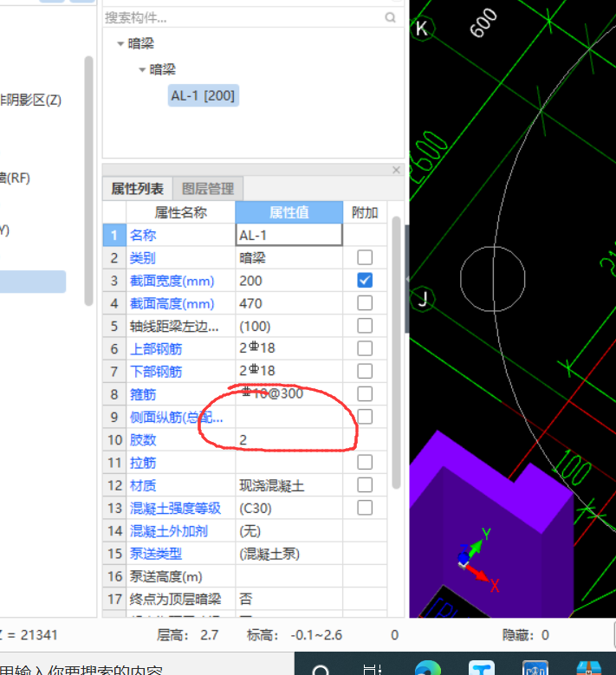
Task: Click the 附加 column header
Action: tap(365, 212)
